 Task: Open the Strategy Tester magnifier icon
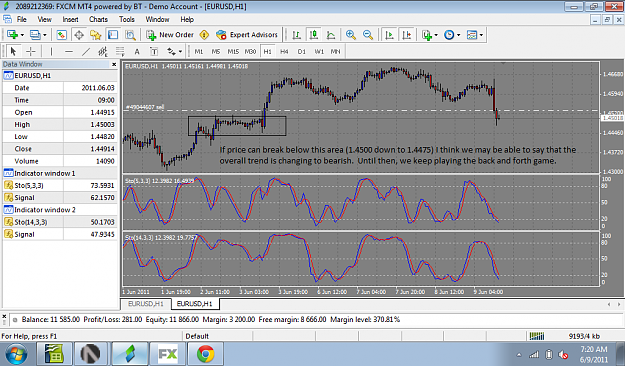coord(130,35)
